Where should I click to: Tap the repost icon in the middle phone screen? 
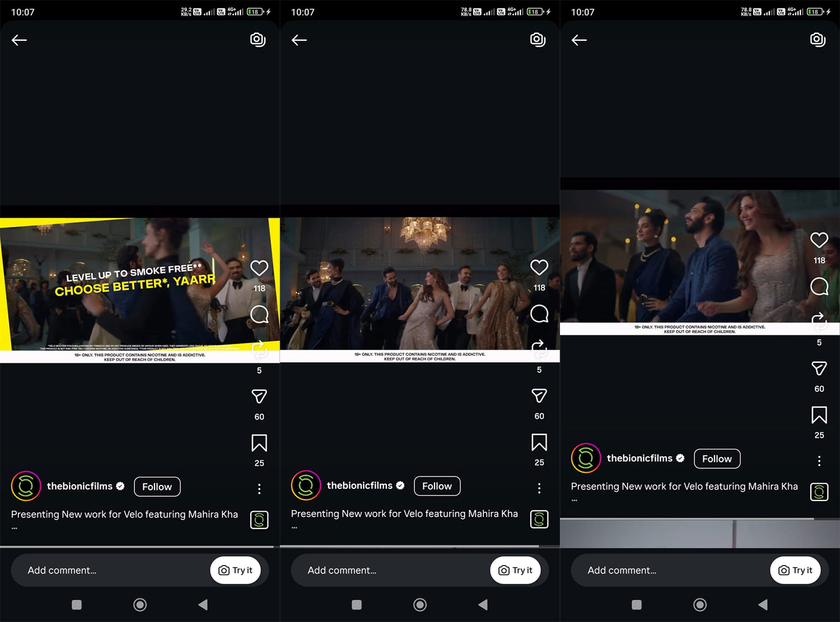click(x=539, y=348)
